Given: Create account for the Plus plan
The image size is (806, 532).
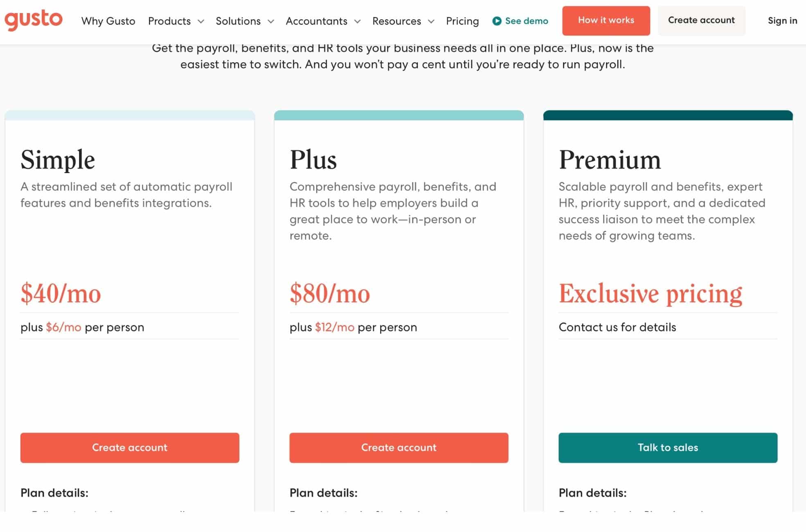Looking at the screenshot, I should tap(399, 448).
